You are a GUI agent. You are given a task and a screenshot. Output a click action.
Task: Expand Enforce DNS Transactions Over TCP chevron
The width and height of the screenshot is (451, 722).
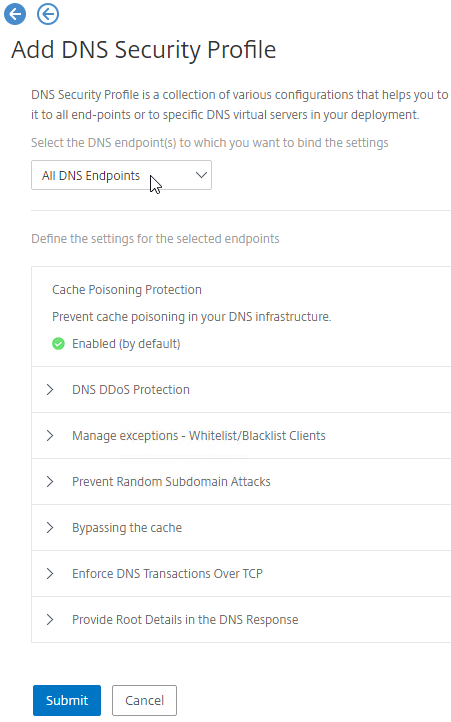pyautogui.click(x=50, y=574)
